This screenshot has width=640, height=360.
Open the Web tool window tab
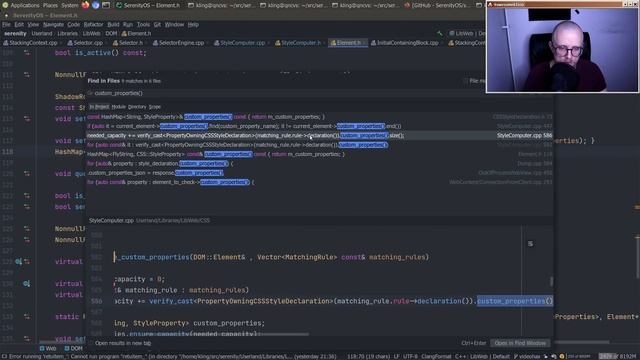48,349
